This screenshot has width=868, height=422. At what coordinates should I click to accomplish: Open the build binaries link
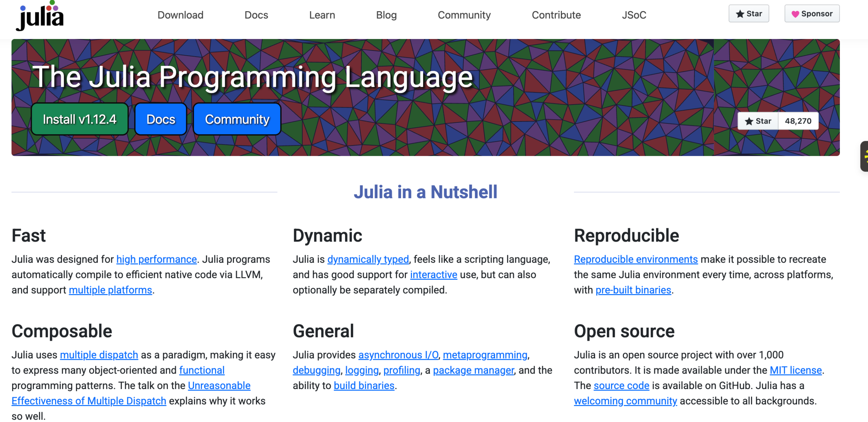[364, 385]
